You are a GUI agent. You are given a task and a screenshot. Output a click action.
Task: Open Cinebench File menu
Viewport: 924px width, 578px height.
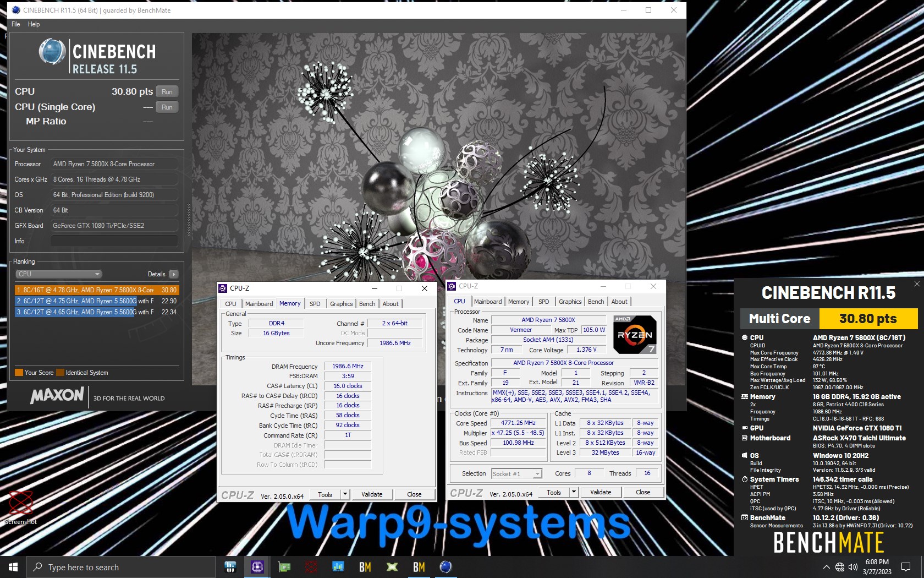pyautogui.click(x=16, y=24)
